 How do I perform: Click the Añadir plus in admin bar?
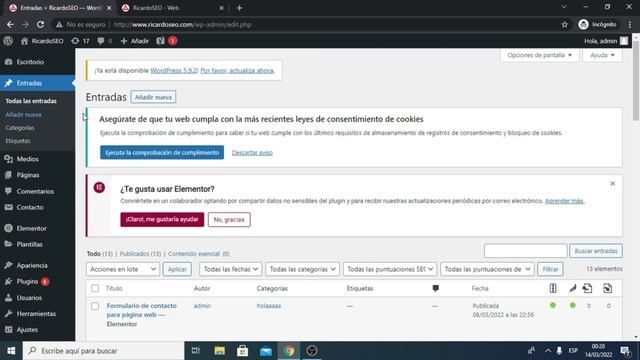tap(134, 41)
